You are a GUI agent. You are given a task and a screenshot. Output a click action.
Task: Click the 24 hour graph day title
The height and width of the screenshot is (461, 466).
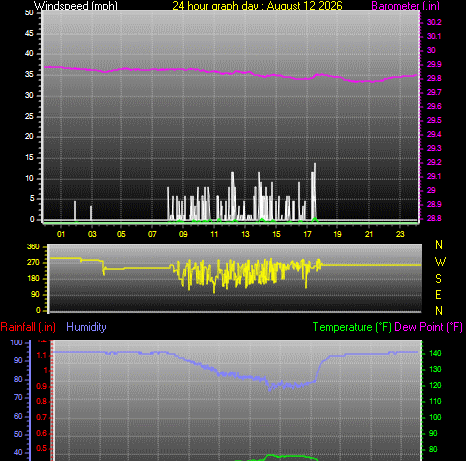coord(257,6)
